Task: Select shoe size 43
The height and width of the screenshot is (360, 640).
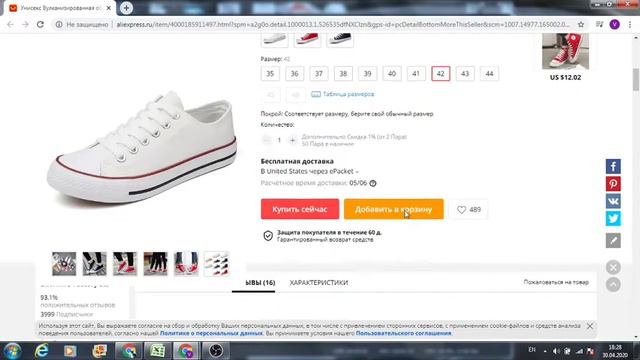Action: coord(465,74)
